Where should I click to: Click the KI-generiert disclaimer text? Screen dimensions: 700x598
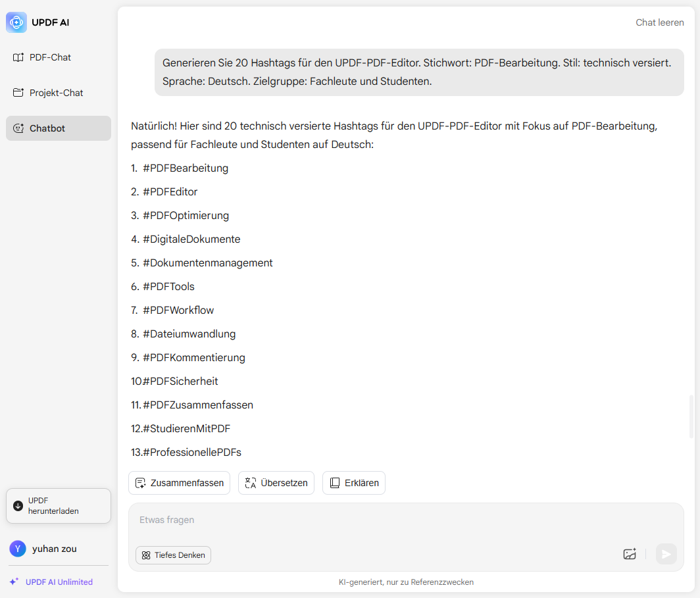406,582
